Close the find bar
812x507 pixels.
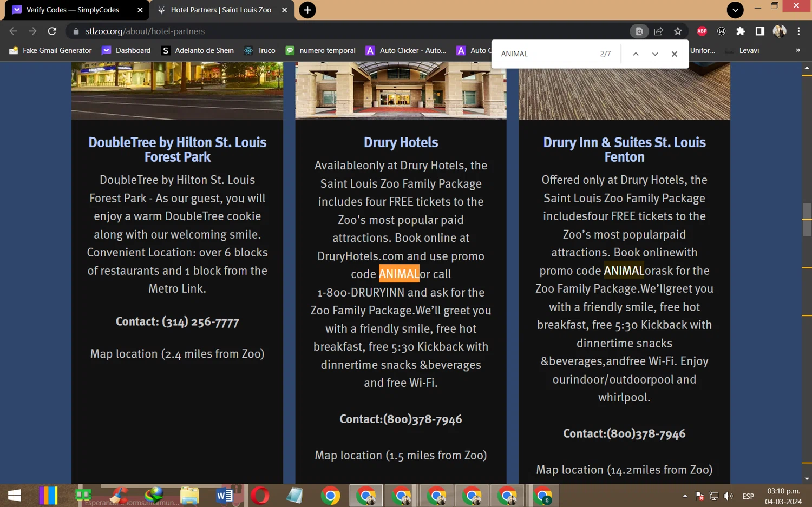[x=675, y=54]
